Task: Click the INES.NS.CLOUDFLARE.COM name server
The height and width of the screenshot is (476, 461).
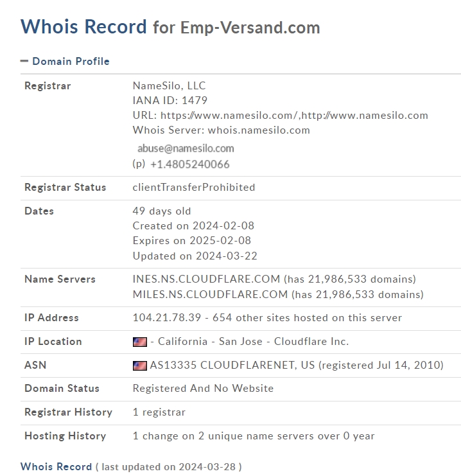Action: 206,279
